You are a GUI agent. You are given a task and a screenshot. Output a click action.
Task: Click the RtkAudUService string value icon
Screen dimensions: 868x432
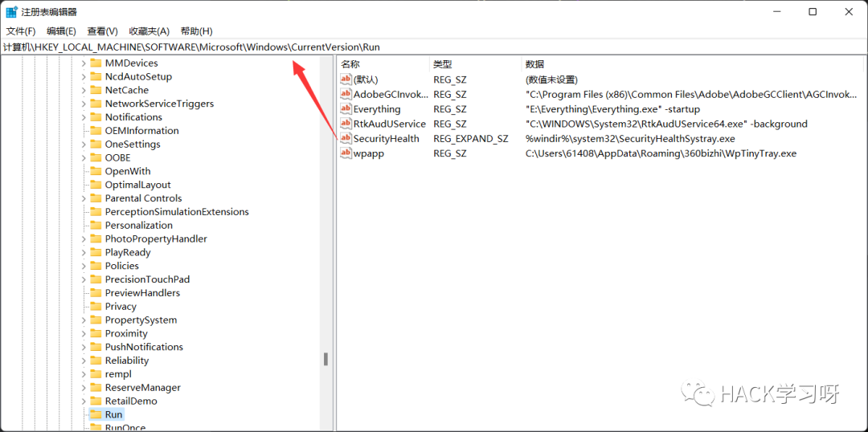click(346, 124)
